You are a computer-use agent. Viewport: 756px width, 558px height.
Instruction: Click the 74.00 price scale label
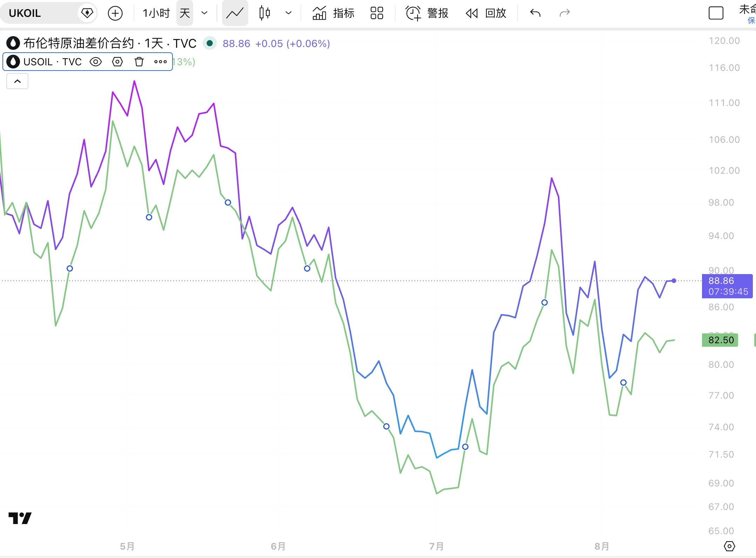click(x=721, y=427)
